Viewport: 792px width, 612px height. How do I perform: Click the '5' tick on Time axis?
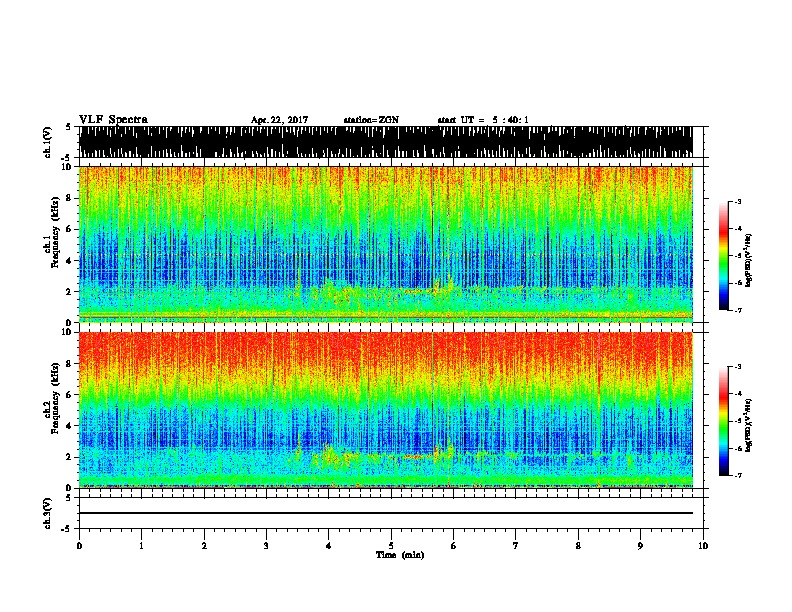coord(391,546)
